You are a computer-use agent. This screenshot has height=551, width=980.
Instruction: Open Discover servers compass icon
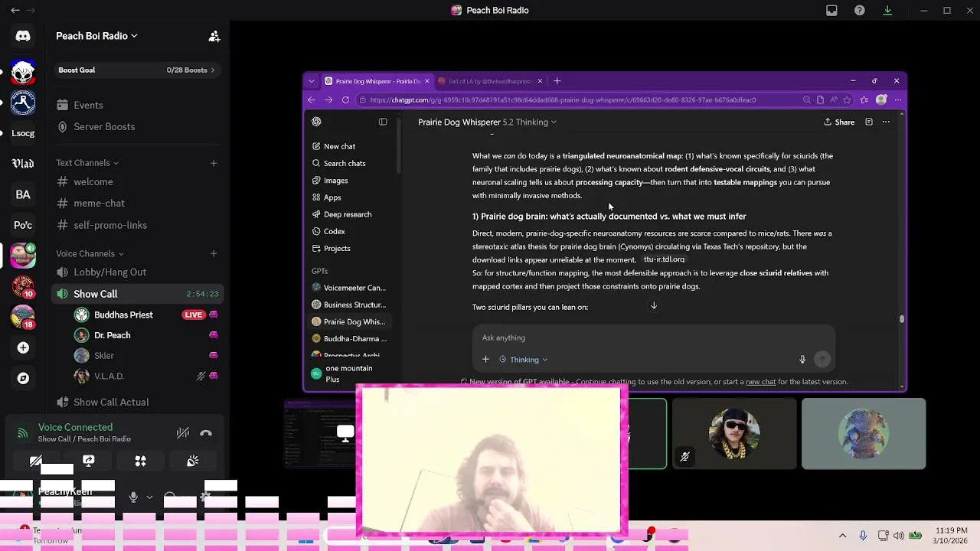tap(23, 378)
